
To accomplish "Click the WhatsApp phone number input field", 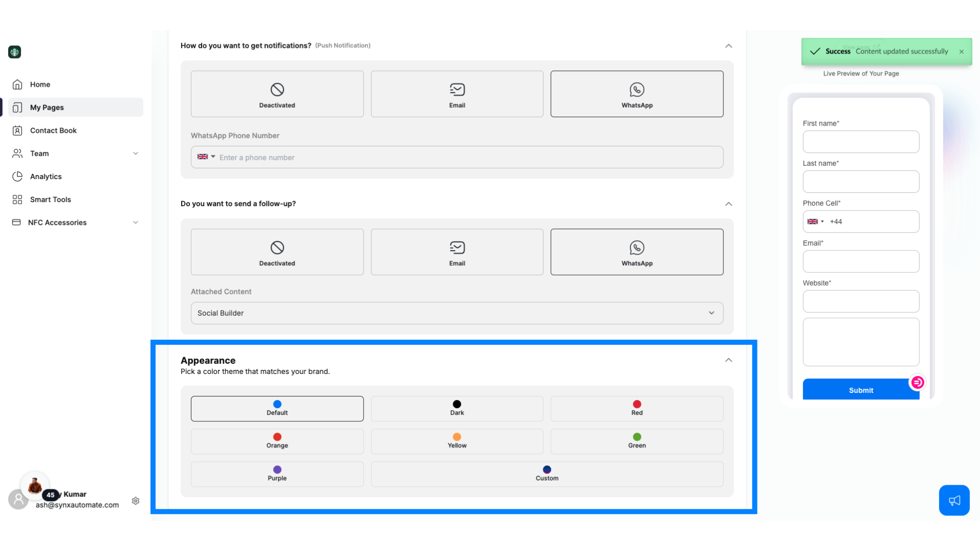I will [x=457, y=157].
